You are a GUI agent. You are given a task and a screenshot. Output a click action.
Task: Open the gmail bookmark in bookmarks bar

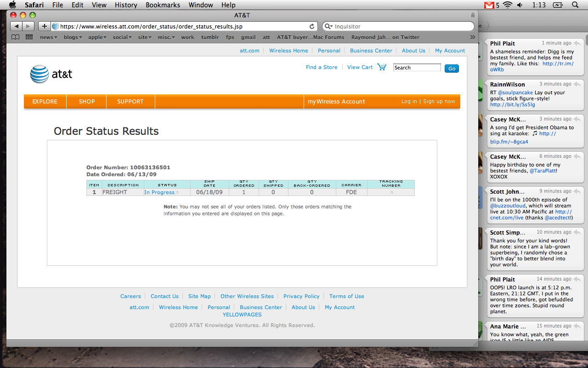tap(248, 37)
